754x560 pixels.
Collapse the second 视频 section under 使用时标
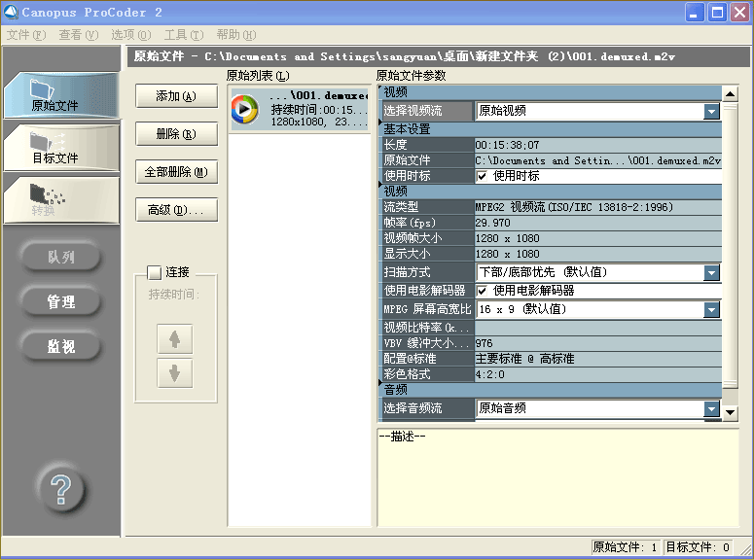click(550, 192)
